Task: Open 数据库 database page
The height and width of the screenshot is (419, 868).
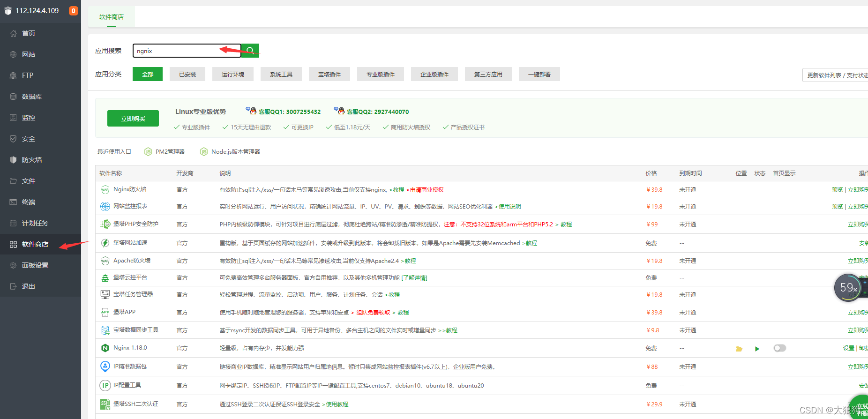Action: coord(31,97)
